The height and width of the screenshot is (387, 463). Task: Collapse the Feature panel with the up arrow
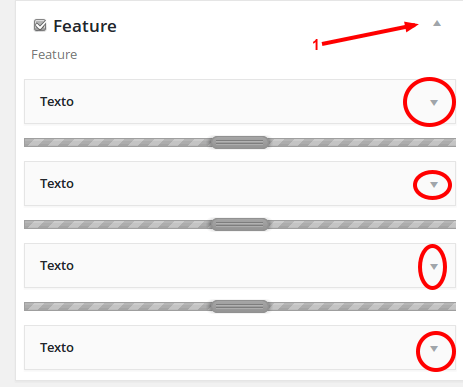click(437, 23)
